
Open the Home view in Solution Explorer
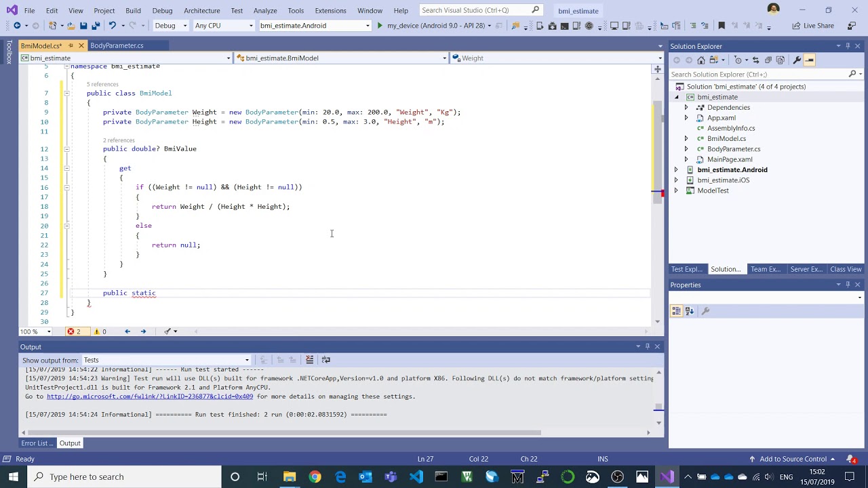701,60
